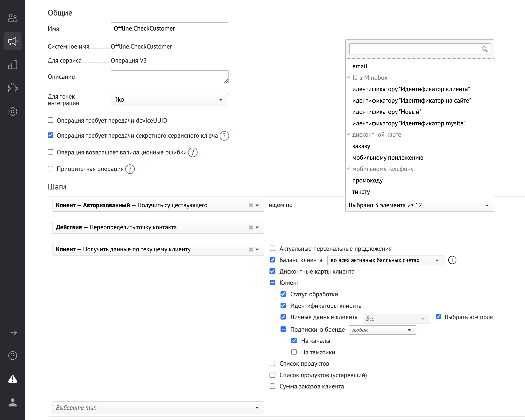Open the balance accounts dropdown
525x420 pixels.
point(386,260)
